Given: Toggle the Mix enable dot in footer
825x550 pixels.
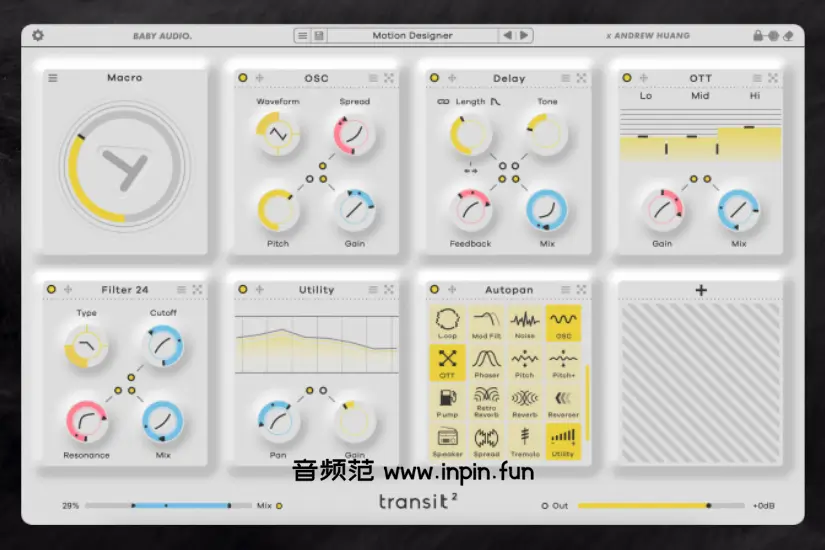Looking at the screenshot, I should (x=279, y=506).
